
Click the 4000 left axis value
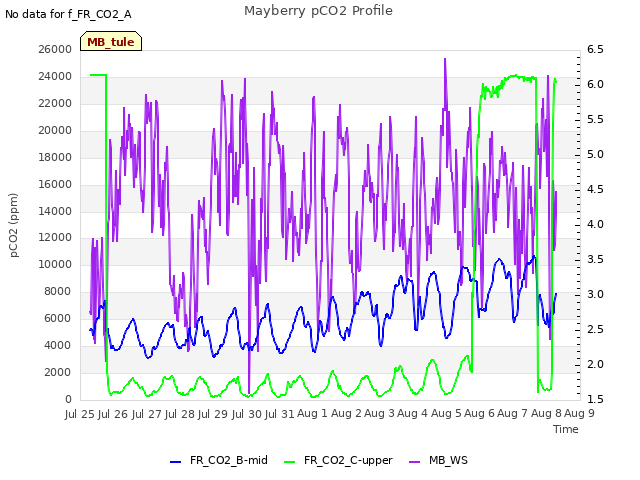(x=58, y=345)
